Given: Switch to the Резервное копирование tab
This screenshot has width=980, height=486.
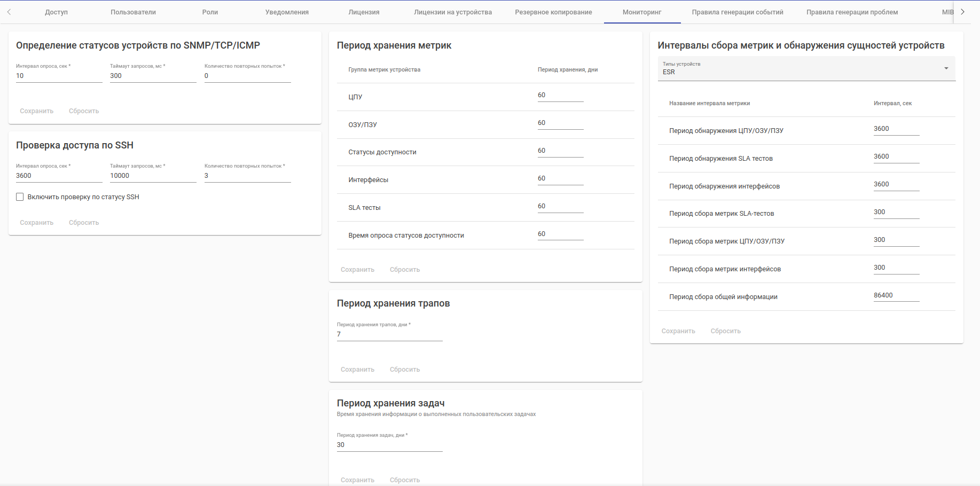Looking at the screenshot, I should [x=553, y=12].
